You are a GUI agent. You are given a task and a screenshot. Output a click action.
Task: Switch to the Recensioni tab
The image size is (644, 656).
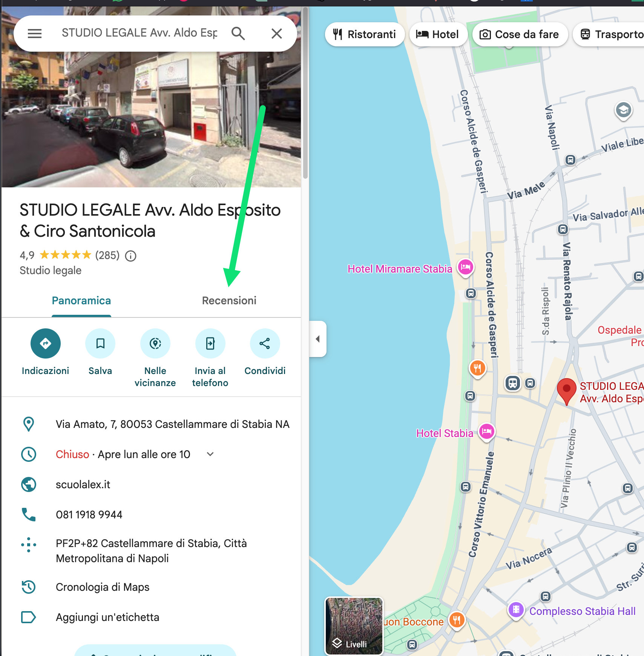229,300
